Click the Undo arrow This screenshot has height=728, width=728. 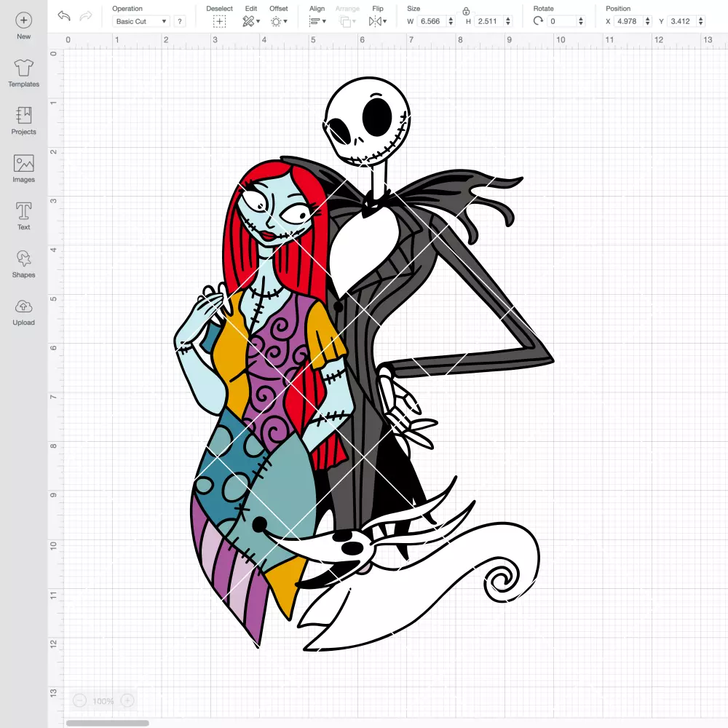(x=64, y=16)
